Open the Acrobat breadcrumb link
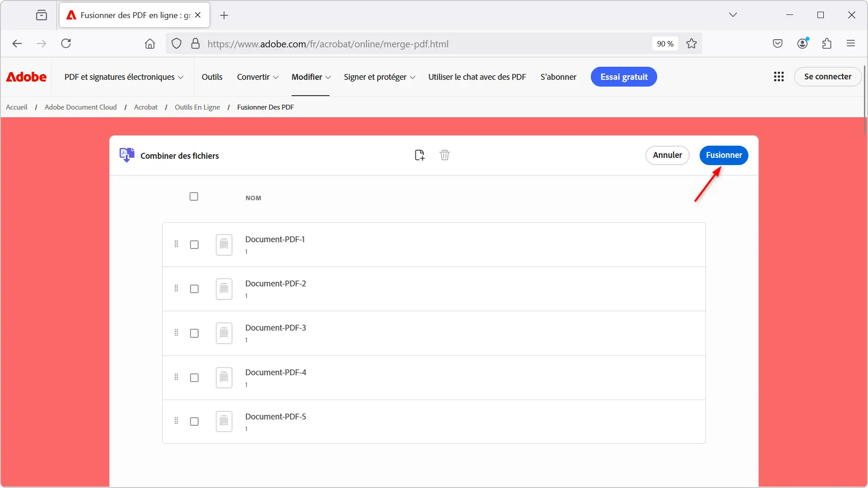This screenshot has width=868, height=488. pos(146,107)
